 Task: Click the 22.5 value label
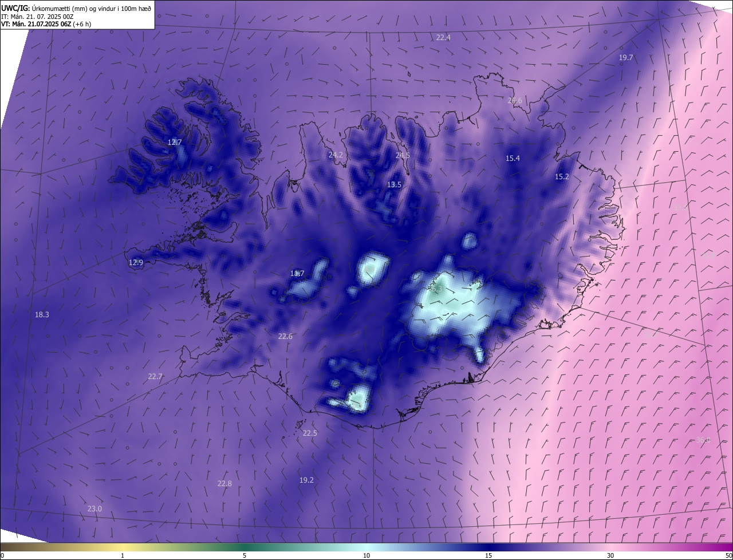pyautogui.click(x=310, y=433)
